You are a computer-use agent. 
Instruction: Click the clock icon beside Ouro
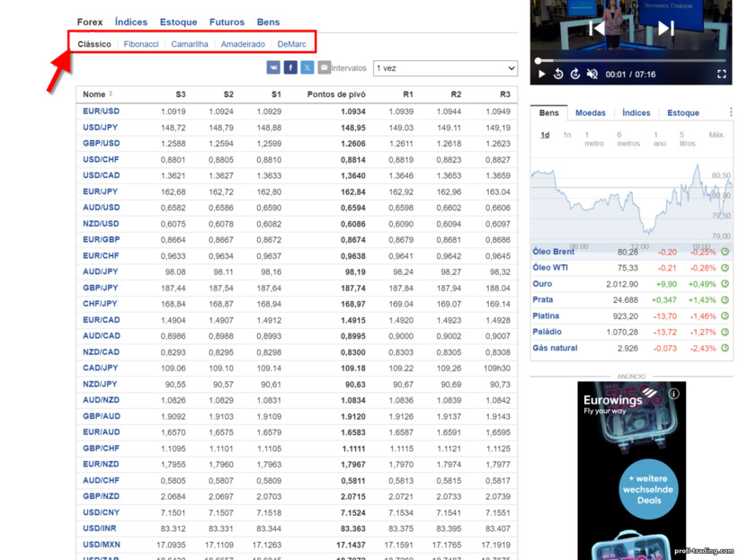click(725, 284)
